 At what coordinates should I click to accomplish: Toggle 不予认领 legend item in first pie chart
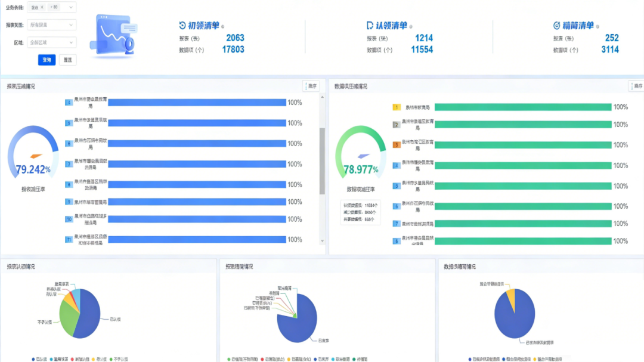tap(118, 359)
